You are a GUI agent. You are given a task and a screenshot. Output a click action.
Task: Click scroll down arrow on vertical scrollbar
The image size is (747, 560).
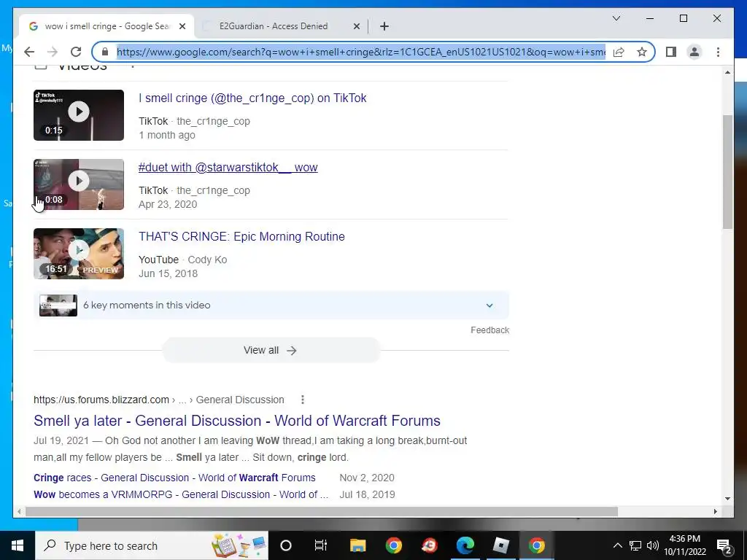(x=727, y=499)
